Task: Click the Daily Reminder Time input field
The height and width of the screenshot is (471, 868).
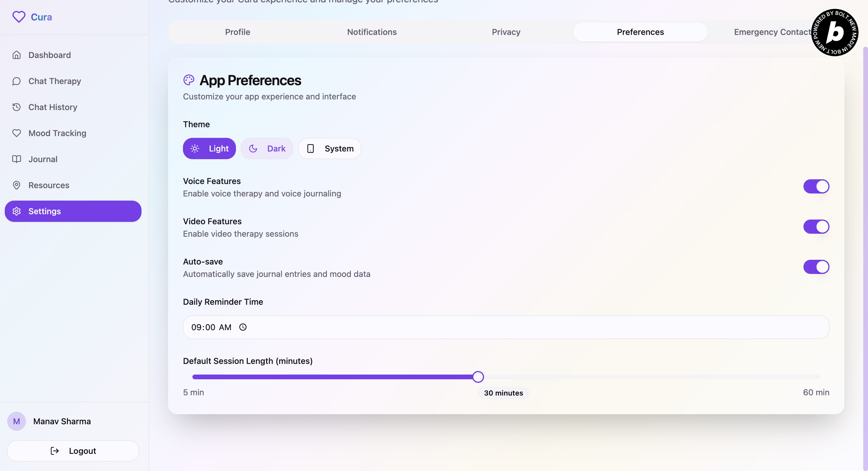Action: coord(505,327)
